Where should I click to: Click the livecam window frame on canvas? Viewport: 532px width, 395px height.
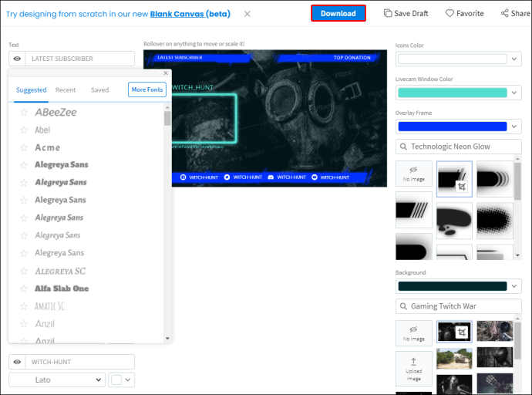(x=204, y=119)
